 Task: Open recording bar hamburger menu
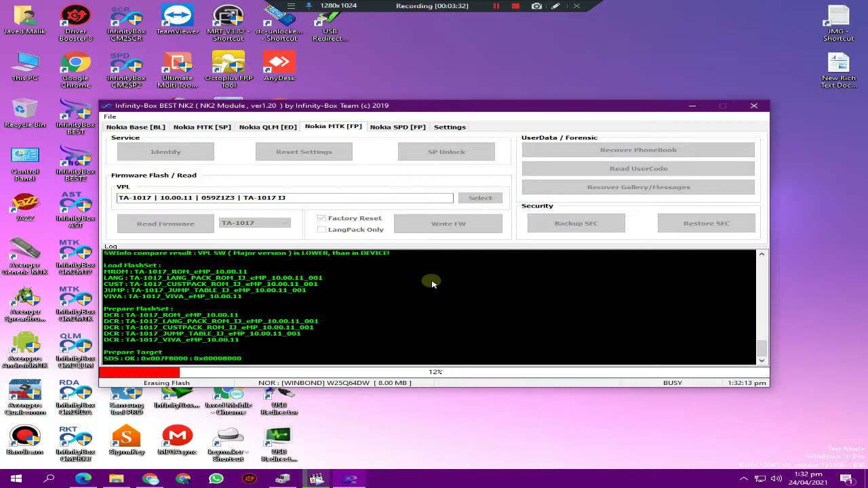pyautogui.click(x=291, y=6)
